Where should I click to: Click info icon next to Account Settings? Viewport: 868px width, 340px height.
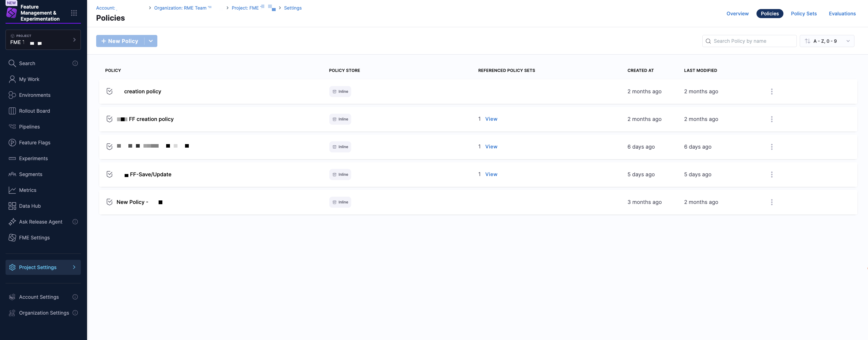(75, 297)
